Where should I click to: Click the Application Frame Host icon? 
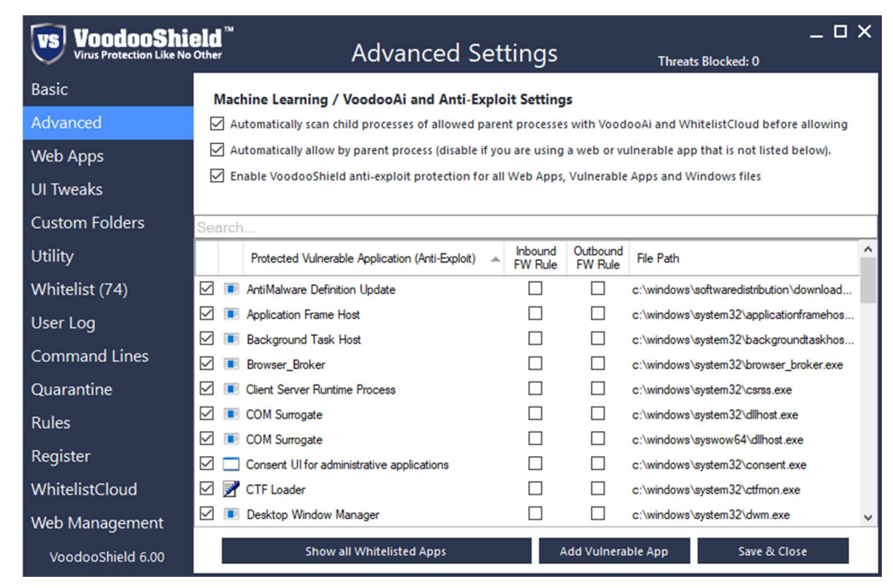231,314
